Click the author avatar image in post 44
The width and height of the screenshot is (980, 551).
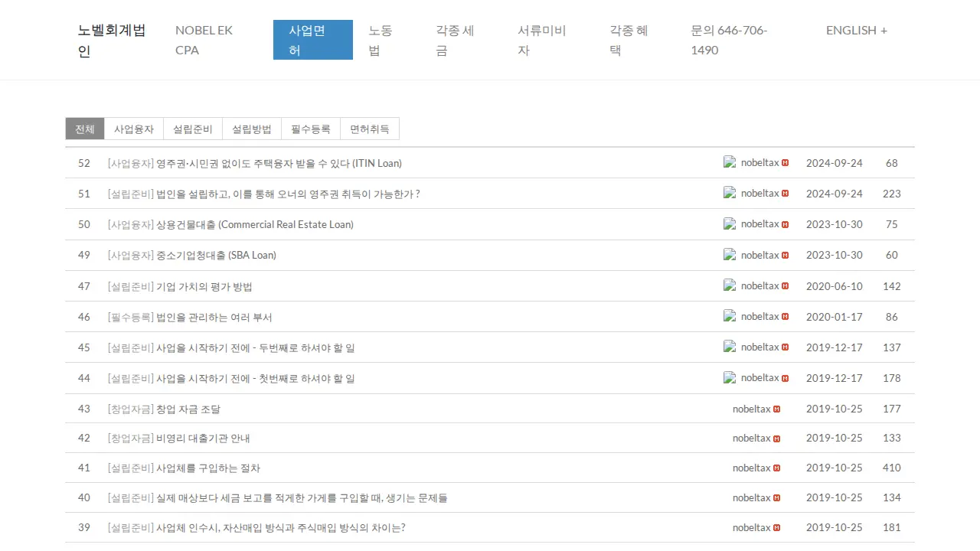[730, 377]
